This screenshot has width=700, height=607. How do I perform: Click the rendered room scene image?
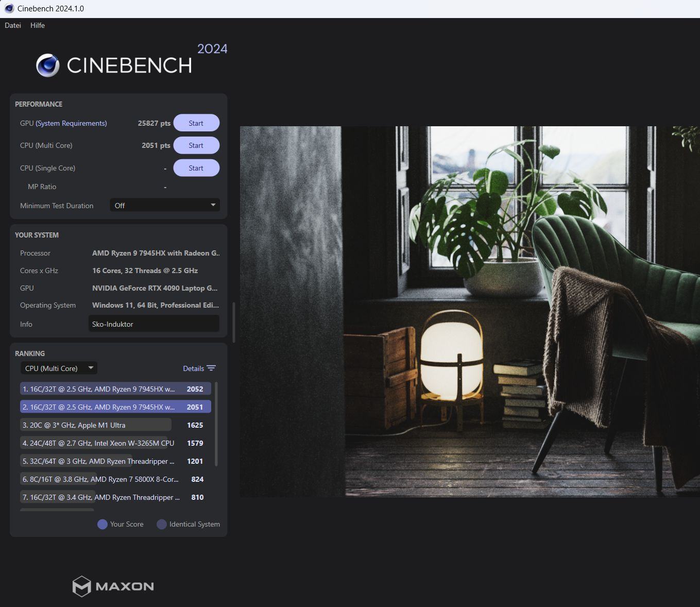(x=470, y=312)
